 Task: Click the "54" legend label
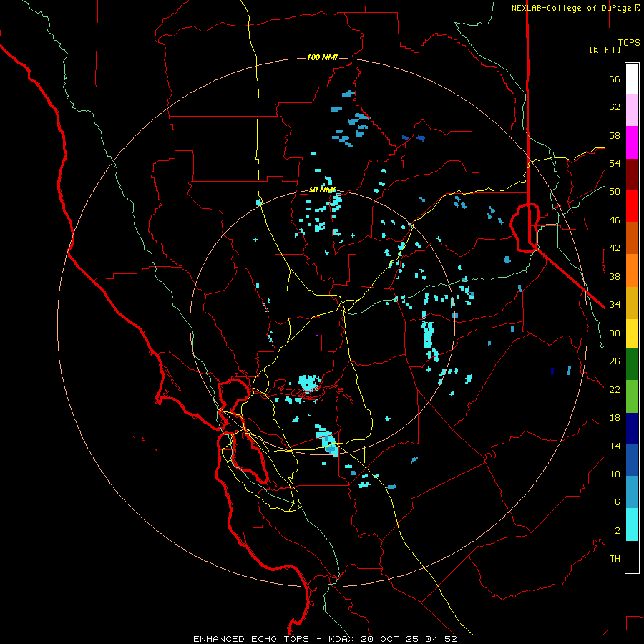pyautogui.click(x=615, y=163)
